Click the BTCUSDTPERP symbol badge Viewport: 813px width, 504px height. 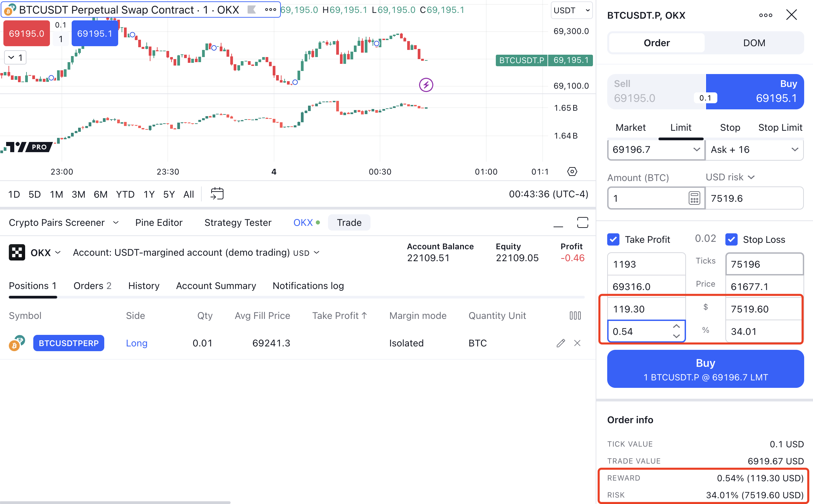(69, 343)
